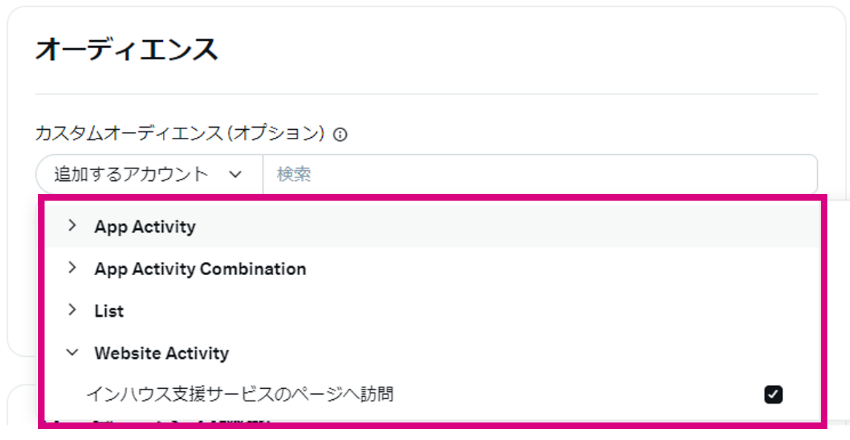Select the List category label
850x440 pixels.
click(x=109, y=311)
